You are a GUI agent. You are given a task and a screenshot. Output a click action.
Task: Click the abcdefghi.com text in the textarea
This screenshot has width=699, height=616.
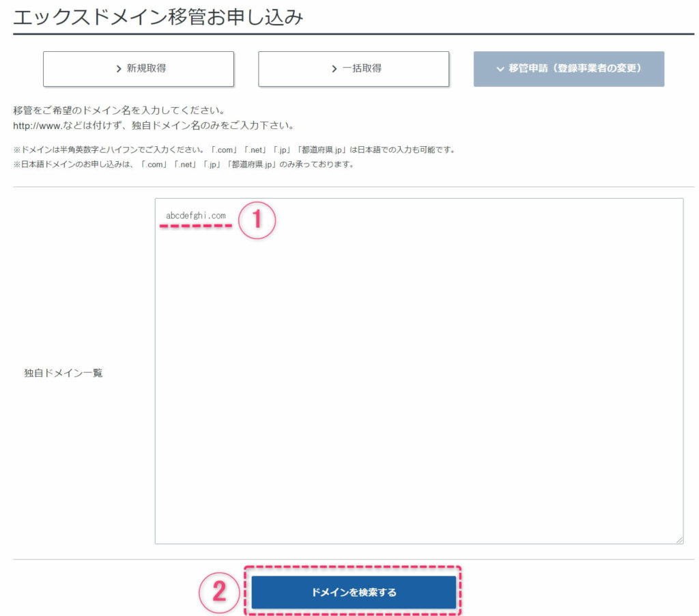pos(196,215)
